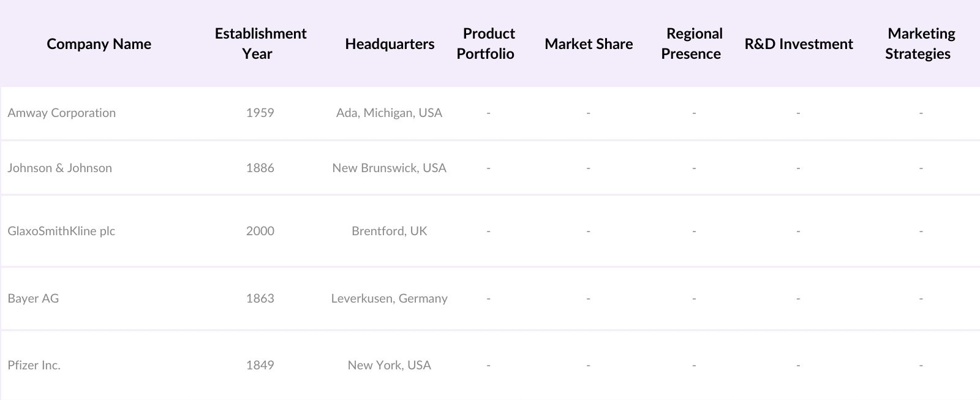Click the Product Portfolio column header

[x=486, y=43]
